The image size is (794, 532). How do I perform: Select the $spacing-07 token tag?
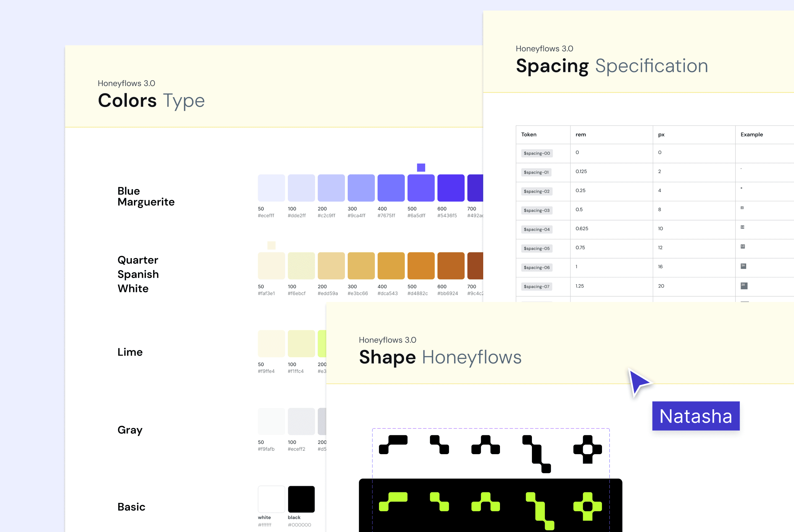[536, 287]
